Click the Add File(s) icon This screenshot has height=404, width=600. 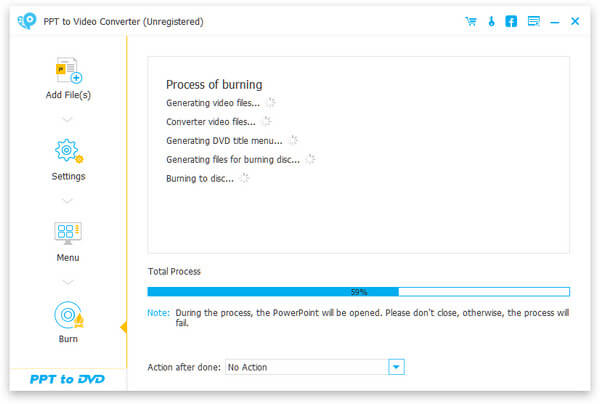68,72
